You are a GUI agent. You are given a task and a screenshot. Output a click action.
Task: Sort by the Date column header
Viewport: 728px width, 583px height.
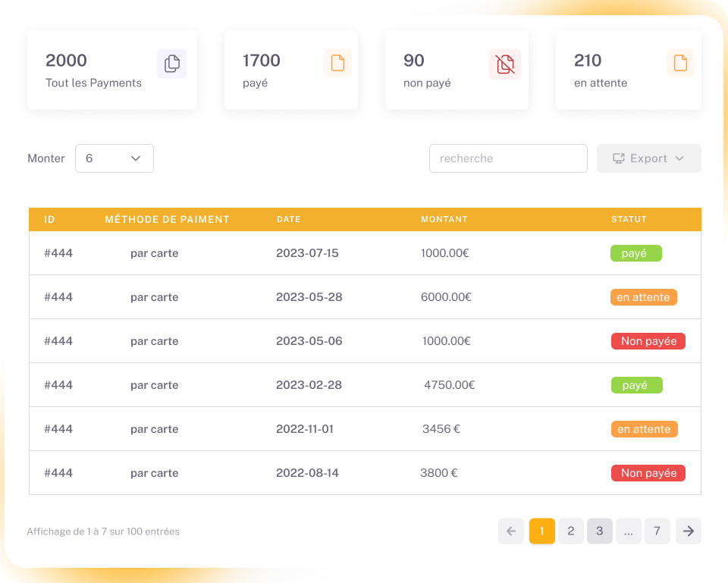[x=288, y=219]
